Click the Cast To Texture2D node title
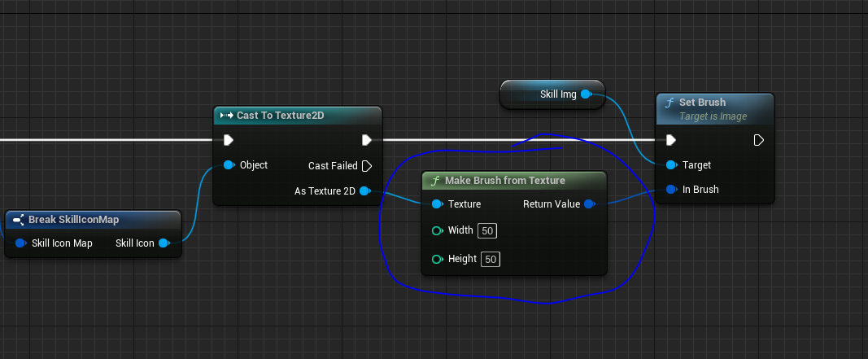Image resolution: width=868 pixels, height=359 pixels. [280, 116]
